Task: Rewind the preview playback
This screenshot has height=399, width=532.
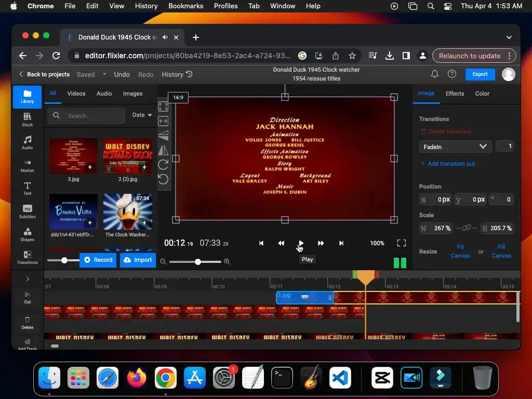Action: coord(281,243)
